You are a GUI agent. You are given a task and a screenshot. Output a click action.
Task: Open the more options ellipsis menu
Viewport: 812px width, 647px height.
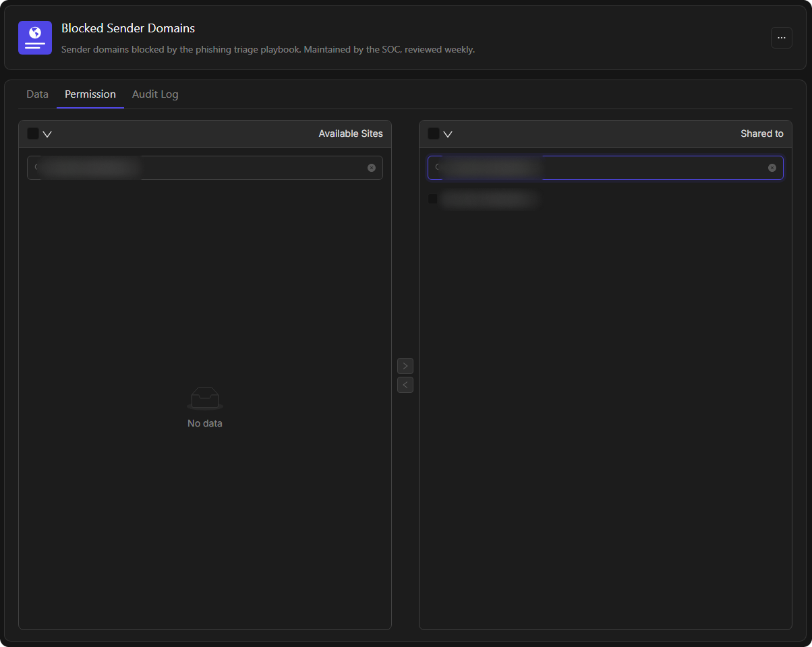pos(781,38)
